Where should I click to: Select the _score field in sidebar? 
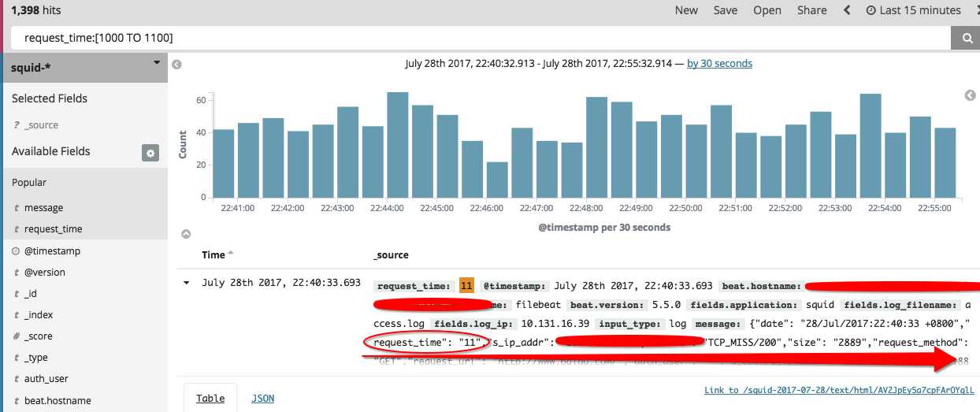[39, 336]
